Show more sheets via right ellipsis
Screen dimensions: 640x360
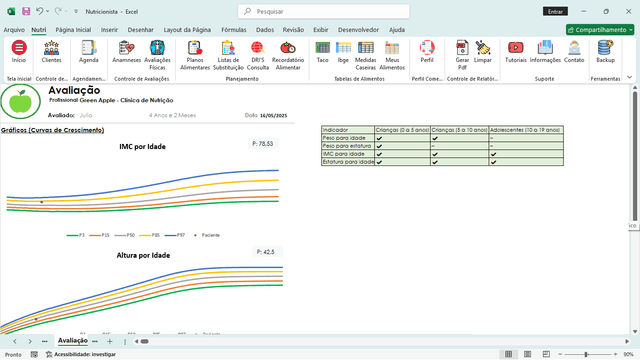coord(95,341)
